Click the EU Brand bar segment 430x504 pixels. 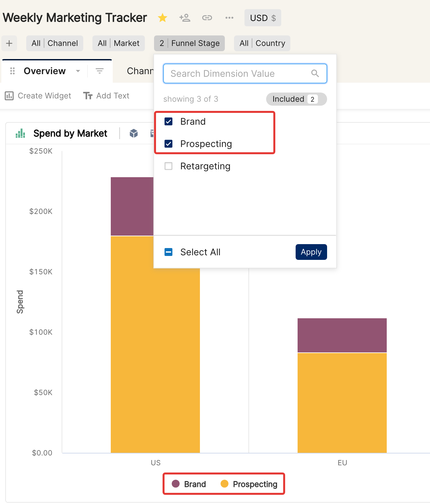pyautogui.click(x=342, y=335)
